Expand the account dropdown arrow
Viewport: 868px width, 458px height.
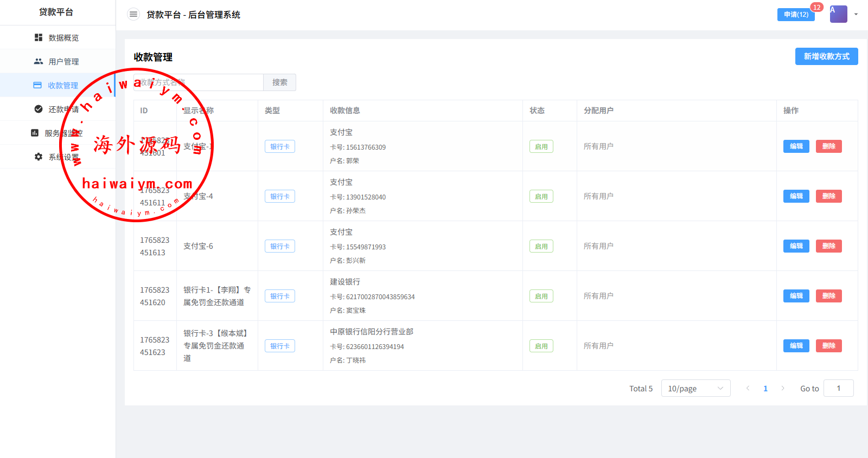coord(856,15)
